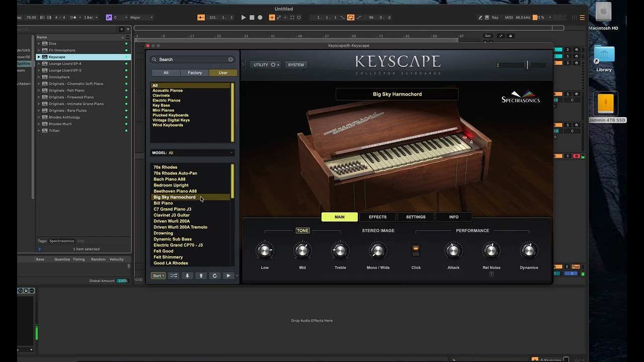Image resolution: width=644 pixels, height=362 pixels.
Task: Toggle the Click switch
Action: click(416, 250)
